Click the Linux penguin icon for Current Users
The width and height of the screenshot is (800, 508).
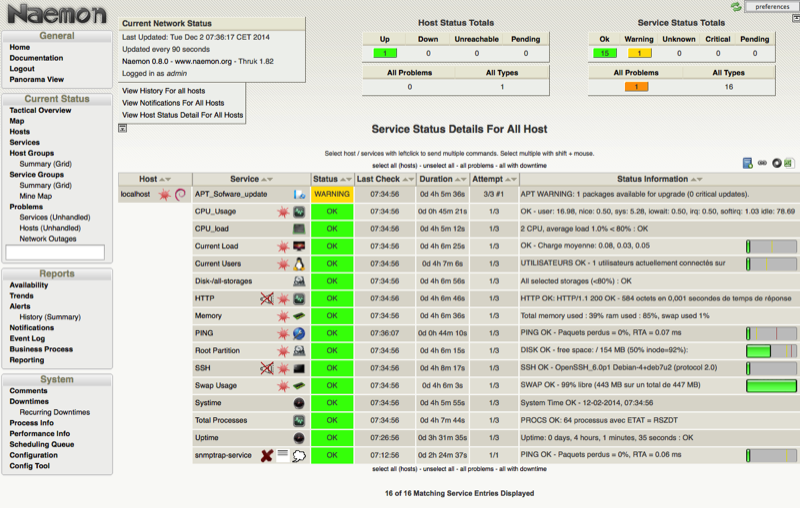click(x=299, y=264)
